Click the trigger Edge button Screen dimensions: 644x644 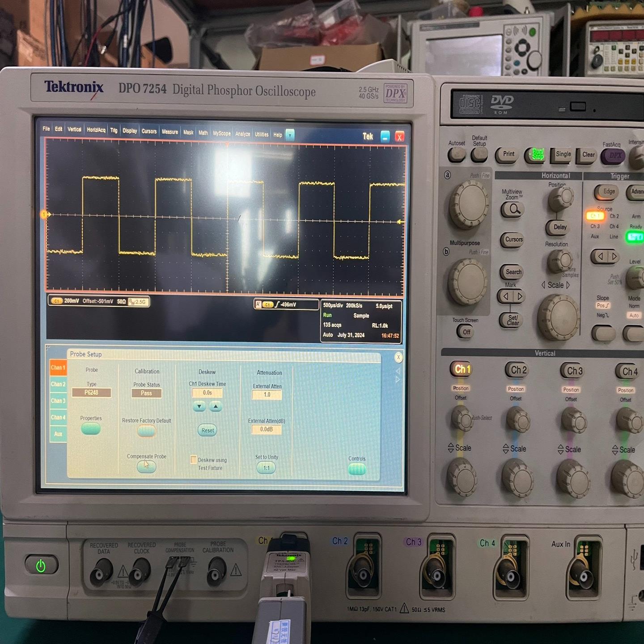tap(607, 192)
